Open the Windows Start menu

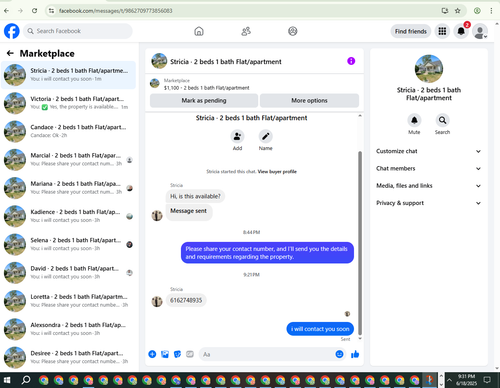click(x=7, y=380)
